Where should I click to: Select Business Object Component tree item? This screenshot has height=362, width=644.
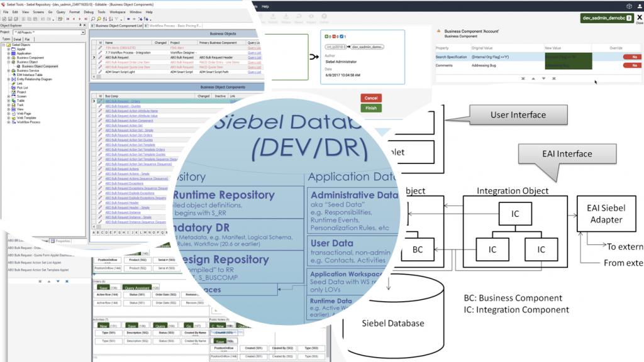(40, 66)
